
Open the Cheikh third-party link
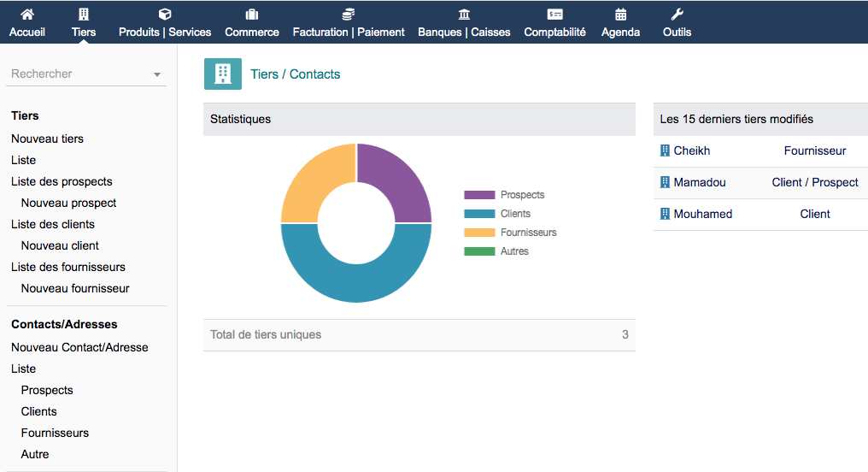click(692, 150)
